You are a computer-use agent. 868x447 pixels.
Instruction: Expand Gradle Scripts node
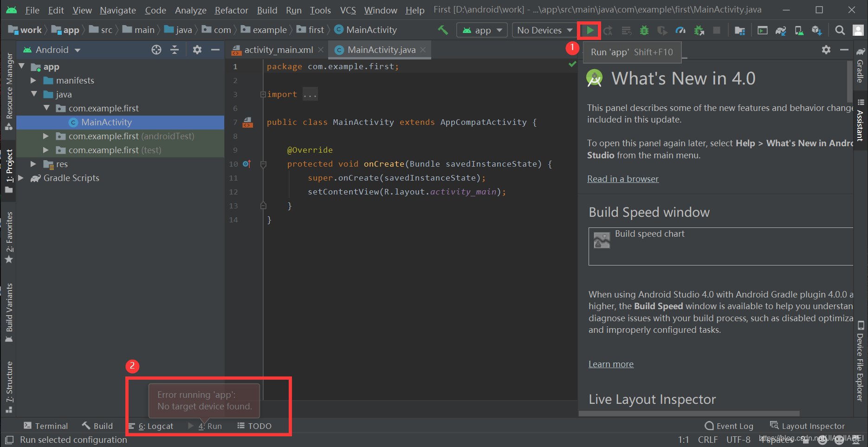[21, 178]
